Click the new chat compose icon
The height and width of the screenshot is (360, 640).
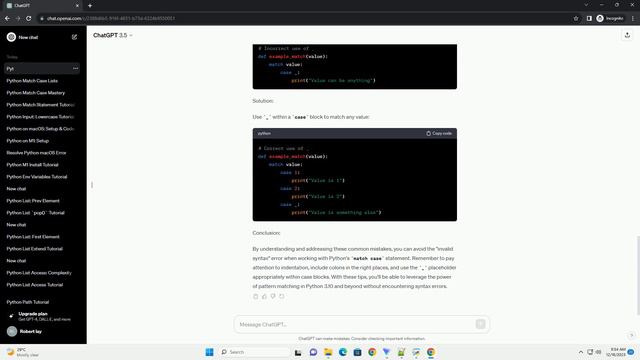tap(74, 37)
